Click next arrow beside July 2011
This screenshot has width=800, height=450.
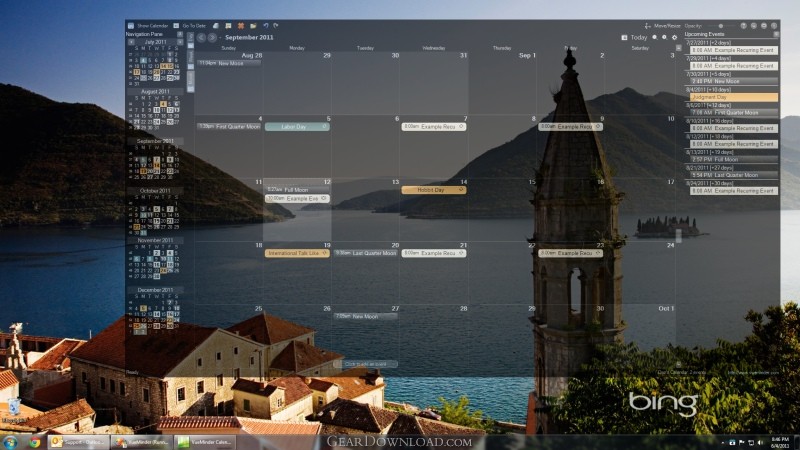click(180, 42)
